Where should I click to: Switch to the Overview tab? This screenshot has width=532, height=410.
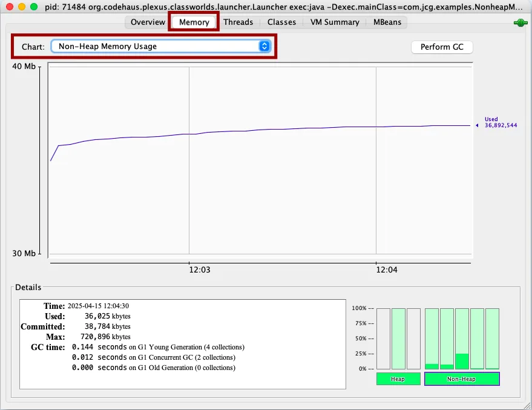[148, 22]
